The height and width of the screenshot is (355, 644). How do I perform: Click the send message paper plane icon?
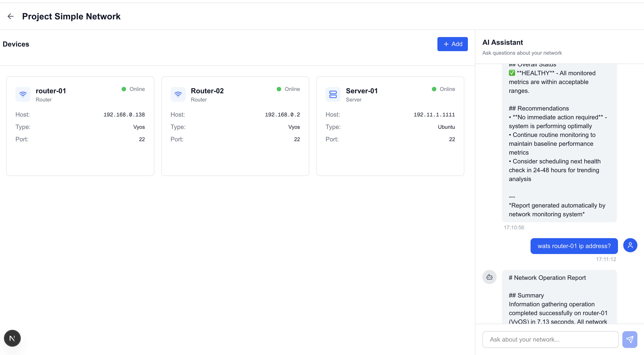[x=629, y=339]
